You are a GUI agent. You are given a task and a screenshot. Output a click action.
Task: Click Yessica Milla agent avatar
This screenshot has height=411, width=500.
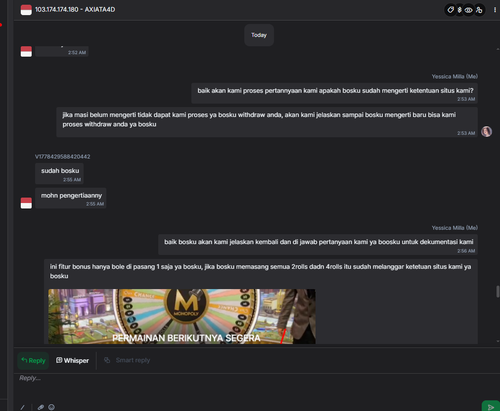486,131
